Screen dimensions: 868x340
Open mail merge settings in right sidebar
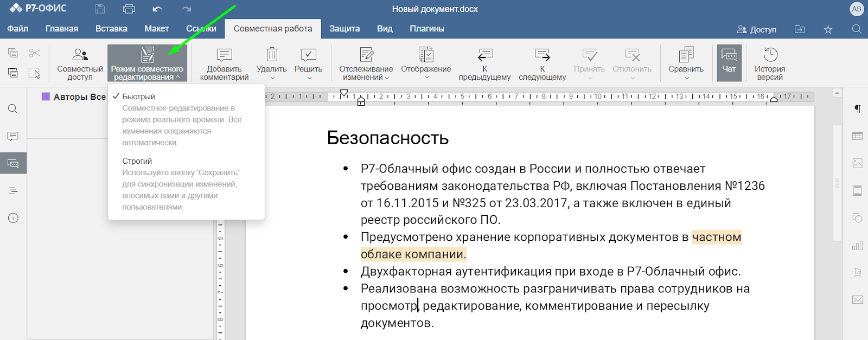click(857, 299)
